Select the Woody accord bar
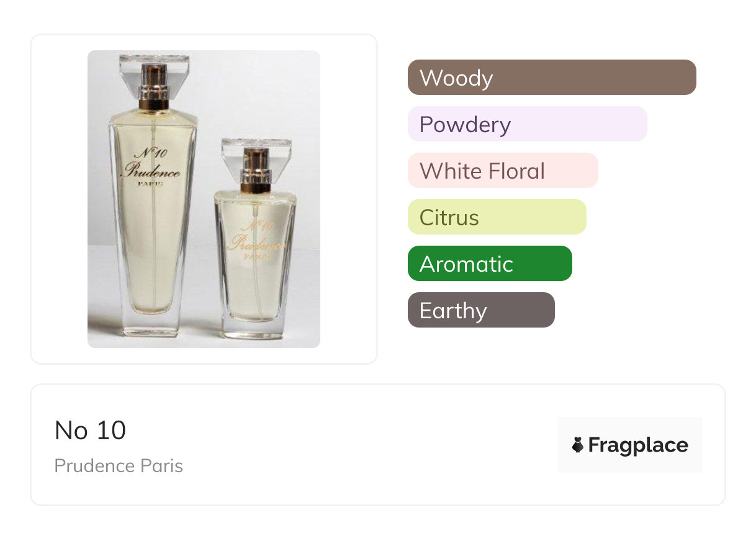This screenshot has width=756, height=536. 551,78
